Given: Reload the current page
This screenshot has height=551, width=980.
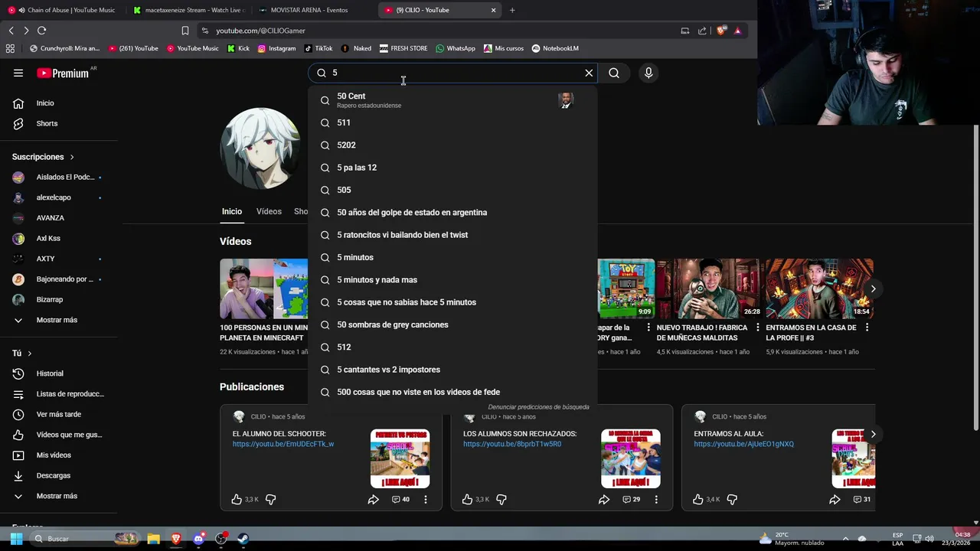Looking at the screenshot, I should tap(41, 31).
